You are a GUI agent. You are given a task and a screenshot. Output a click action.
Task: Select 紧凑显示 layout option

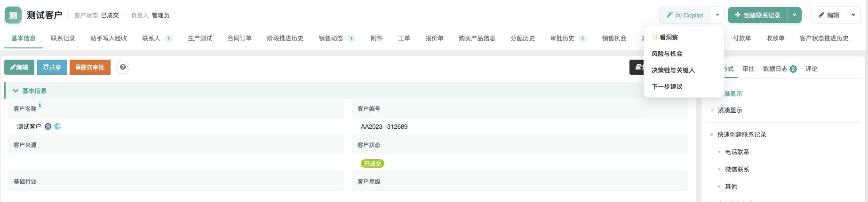730,110
